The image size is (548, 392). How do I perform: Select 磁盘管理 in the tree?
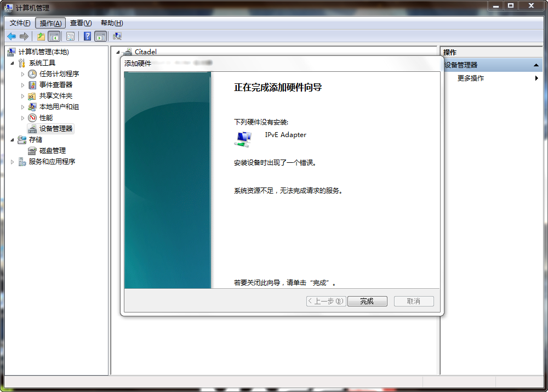click(52, 151)
